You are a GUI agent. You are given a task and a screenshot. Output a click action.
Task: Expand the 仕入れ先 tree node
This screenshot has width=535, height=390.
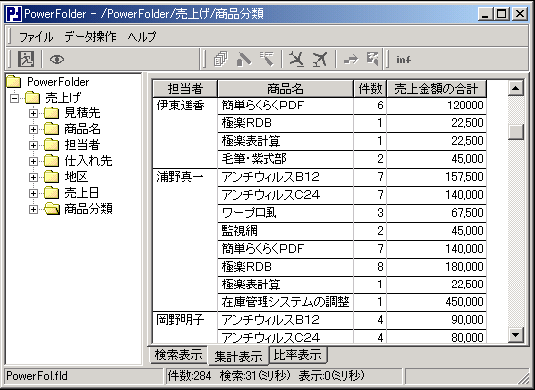pos(33,161)
